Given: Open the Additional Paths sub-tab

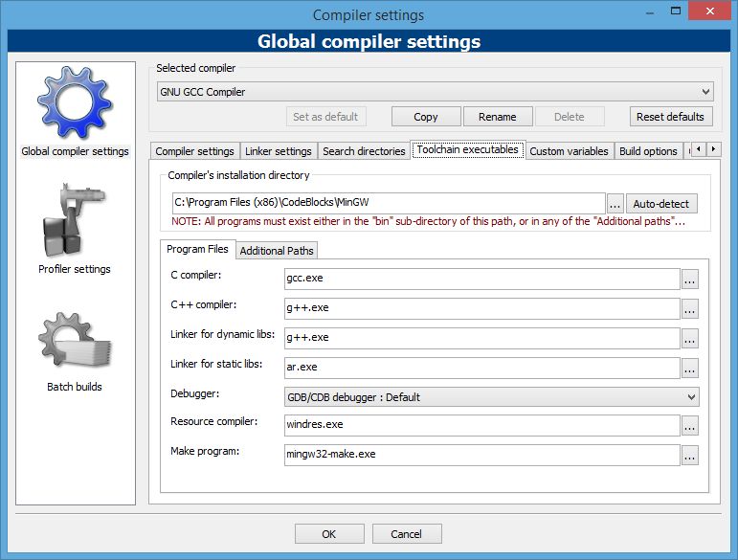Looking at the screenshot, I should (277, 251).
